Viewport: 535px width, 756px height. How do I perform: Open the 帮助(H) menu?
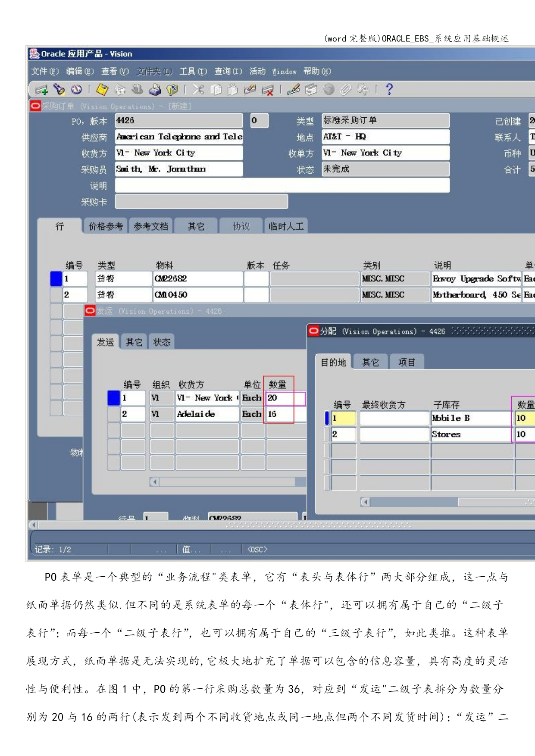pos(317,71)
